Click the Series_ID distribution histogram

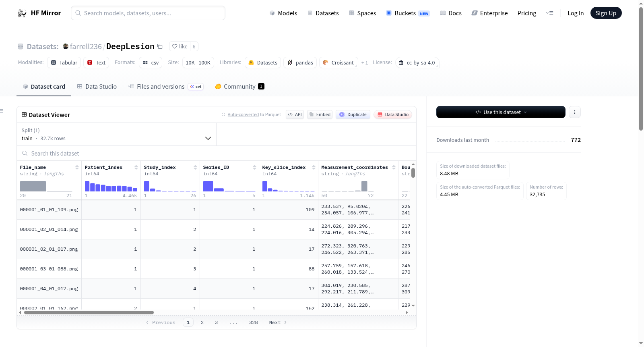pyautogui.click(x=229, y=186)
